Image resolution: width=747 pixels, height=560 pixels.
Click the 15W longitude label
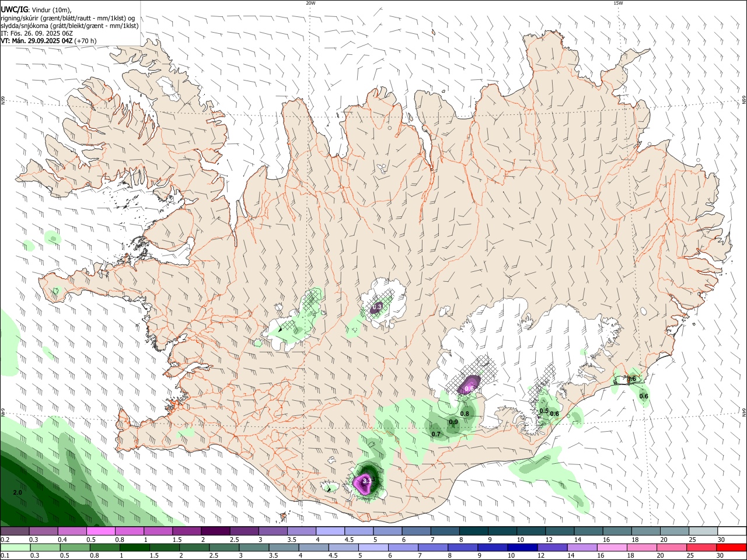point(618,3)
